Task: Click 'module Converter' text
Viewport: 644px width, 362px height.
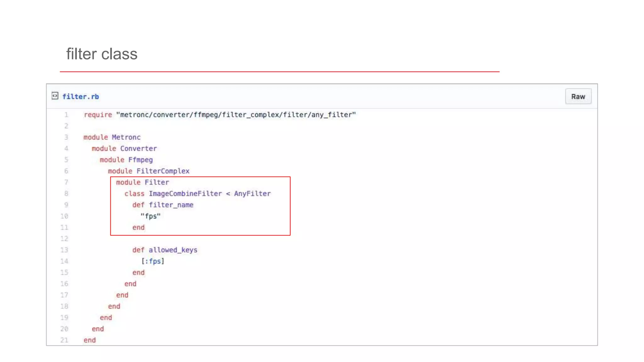Action: 124,149
